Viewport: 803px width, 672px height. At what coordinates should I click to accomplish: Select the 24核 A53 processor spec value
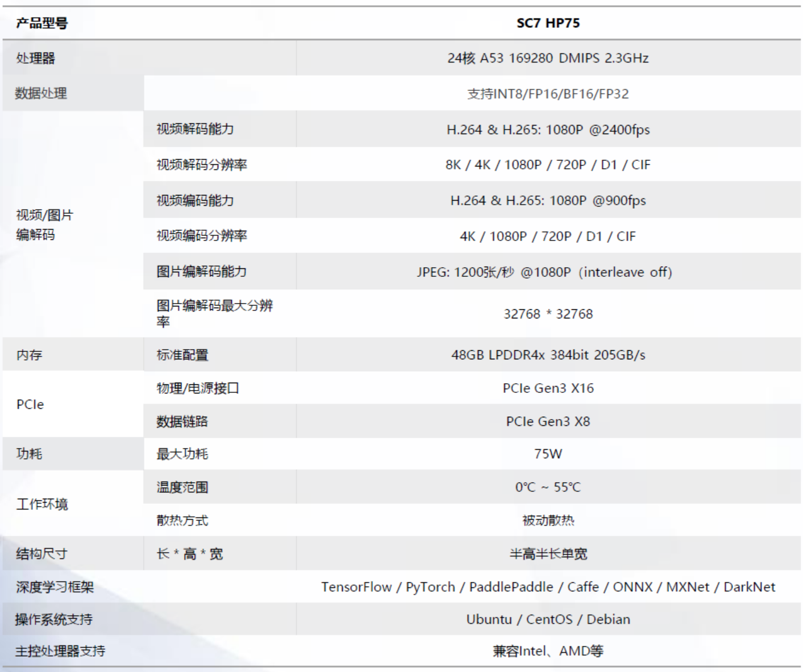tap(548, 58)
